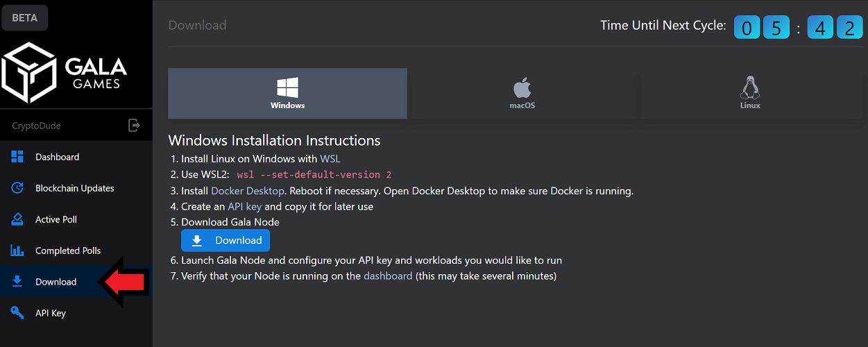Click the wsl --set-default-version 2 command text
The height and width of the screenshot is (347, 868).
[314, 175]
